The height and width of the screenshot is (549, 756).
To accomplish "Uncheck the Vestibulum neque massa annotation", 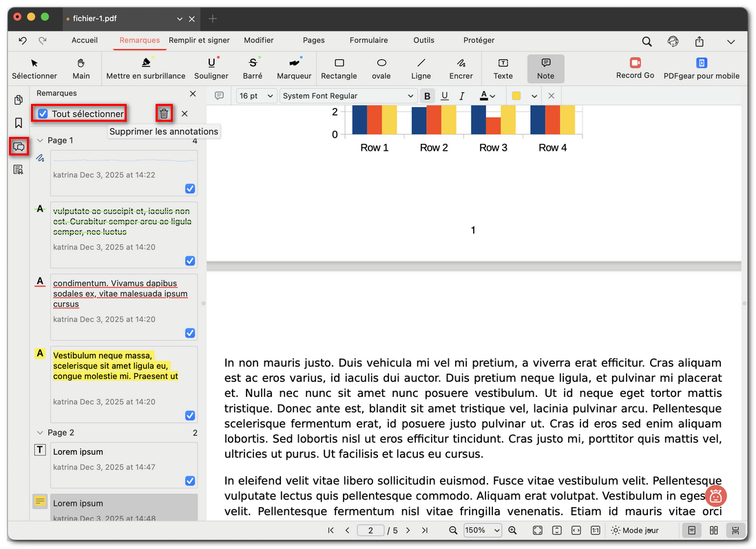I will (189, 416).
